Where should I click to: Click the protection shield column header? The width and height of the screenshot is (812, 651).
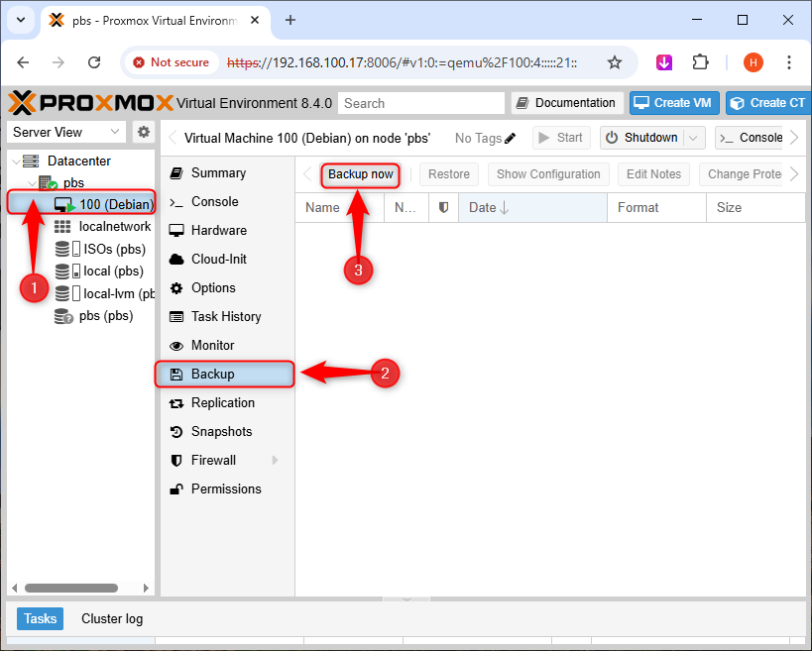click(x=444, y=207)
